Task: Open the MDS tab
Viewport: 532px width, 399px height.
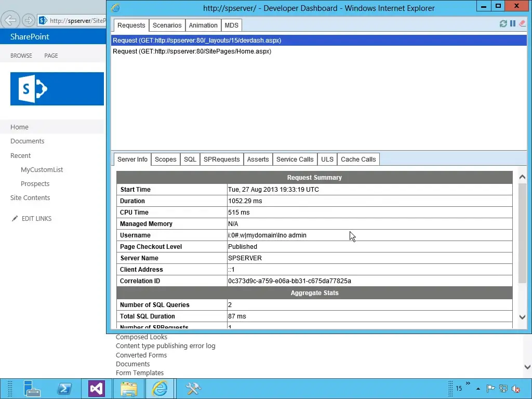Action: [231, 25]
